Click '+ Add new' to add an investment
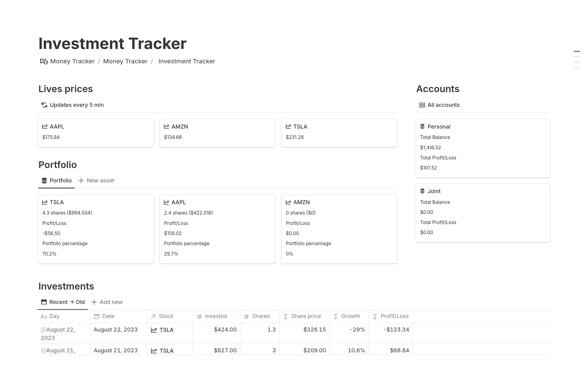This screenshot has width=588, height=367. click(x=107, y=302)
